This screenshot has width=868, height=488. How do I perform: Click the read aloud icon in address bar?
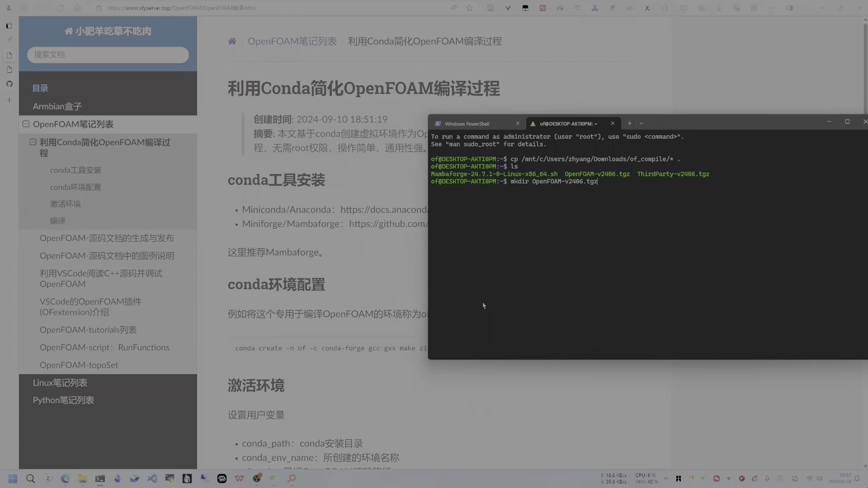[x=453, y=8]
